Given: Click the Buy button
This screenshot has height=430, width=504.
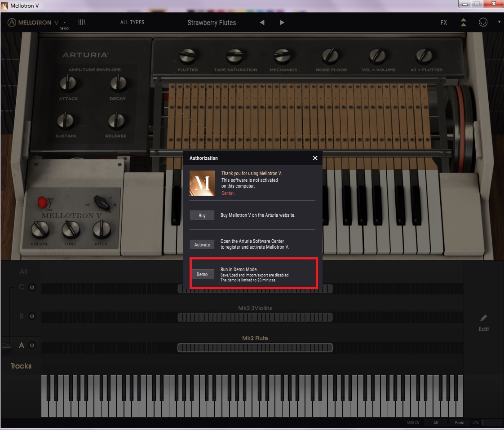Looking at the screenshot, I should (202, 215).
